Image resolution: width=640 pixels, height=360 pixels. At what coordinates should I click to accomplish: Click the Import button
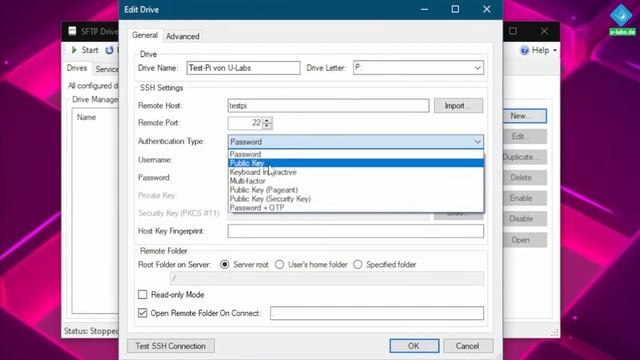tap(458, 106)
